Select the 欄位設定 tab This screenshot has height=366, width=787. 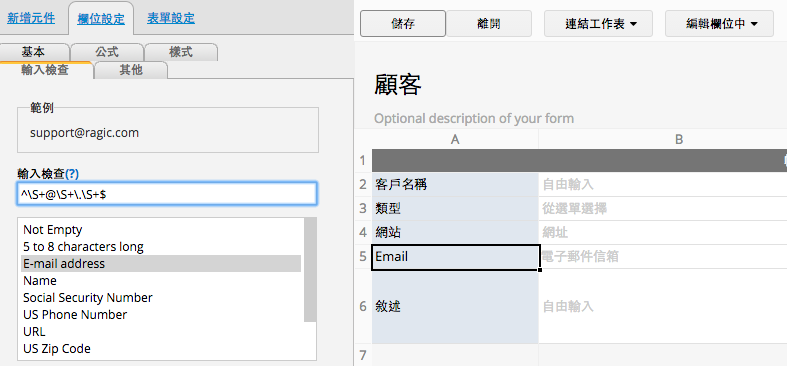point(101,19)
